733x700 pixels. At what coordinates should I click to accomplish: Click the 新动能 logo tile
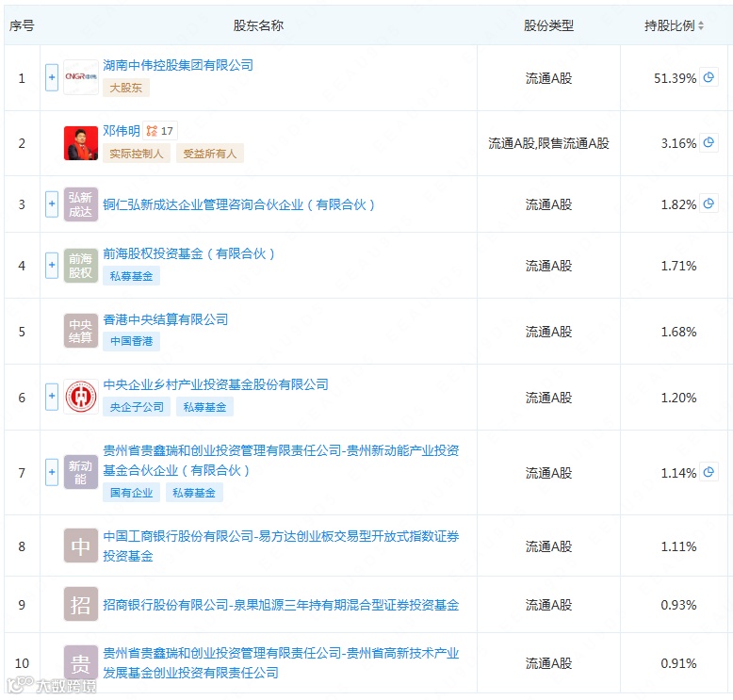(x=81, y=472)
